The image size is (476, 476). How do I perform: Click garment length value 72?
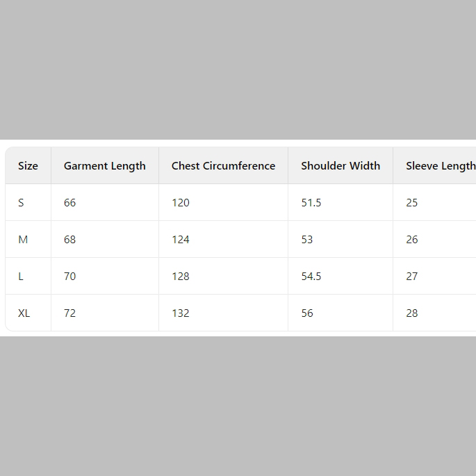(69, 313)
